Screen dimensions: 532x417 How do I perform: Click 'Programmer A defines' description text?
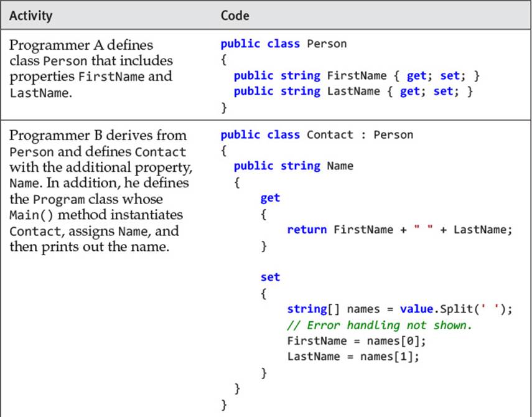[81, 45]
